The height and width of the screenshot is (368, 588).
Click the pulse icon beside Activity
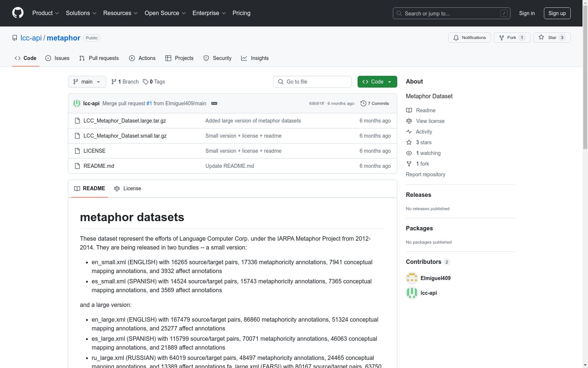409,132
